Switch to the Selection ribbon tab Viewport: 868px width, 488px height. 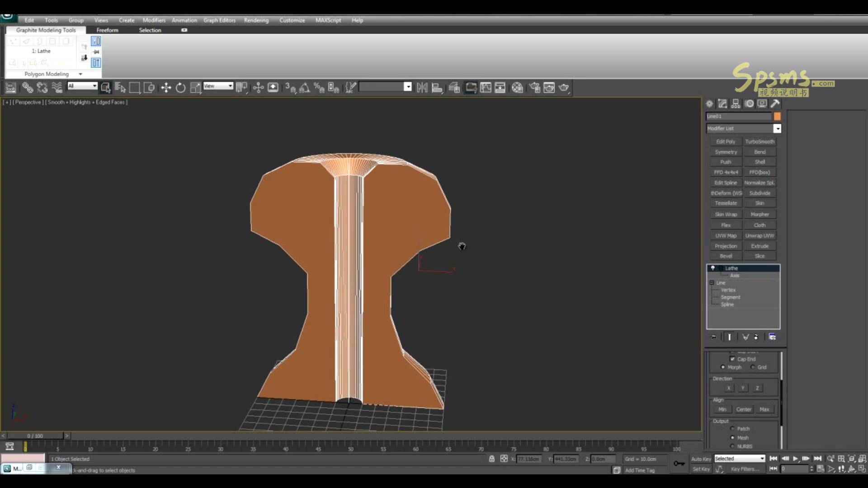pyautogui.click(x=150, y=30)
